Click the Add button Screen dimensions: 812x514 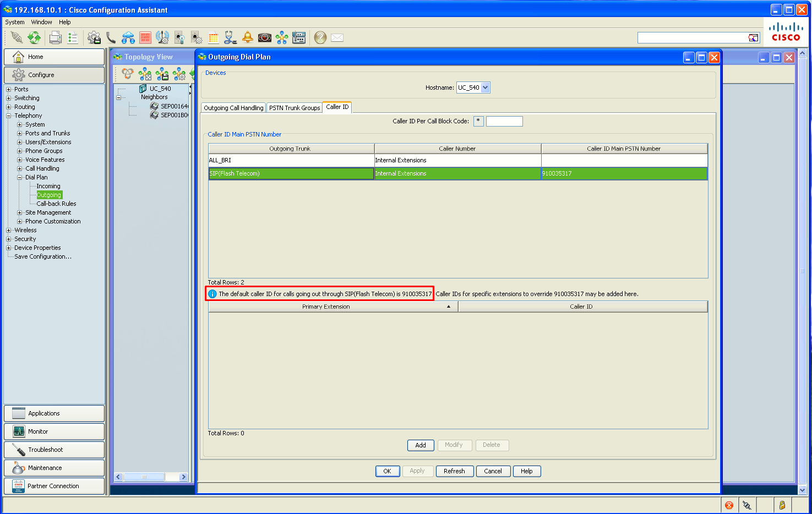coord(421,445)
